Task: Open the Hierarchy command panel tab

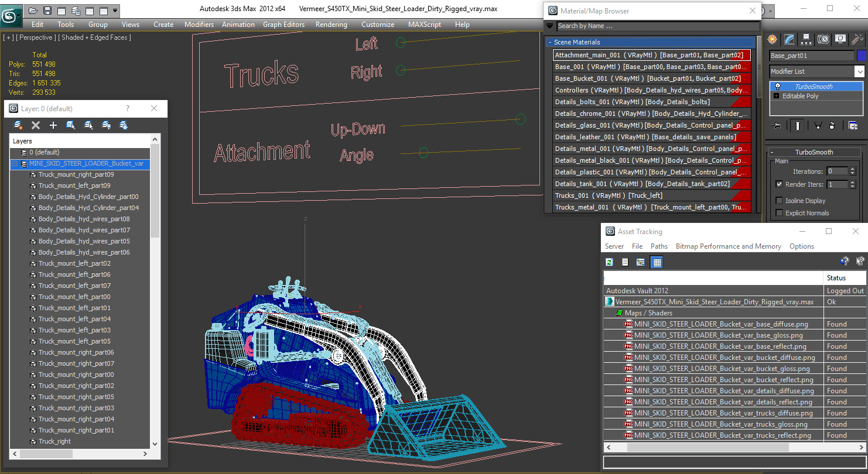Action: [x=807, y=39]
